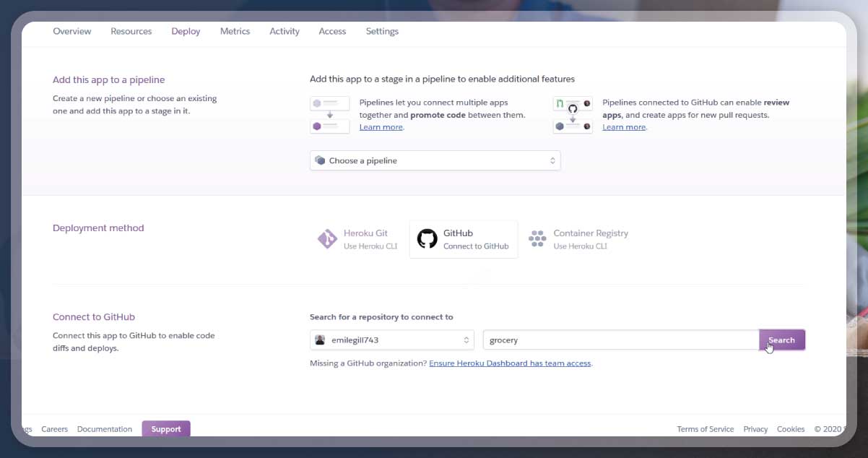
Task: Click pipeline hexagon icon in dropdown
Action: 320,160
